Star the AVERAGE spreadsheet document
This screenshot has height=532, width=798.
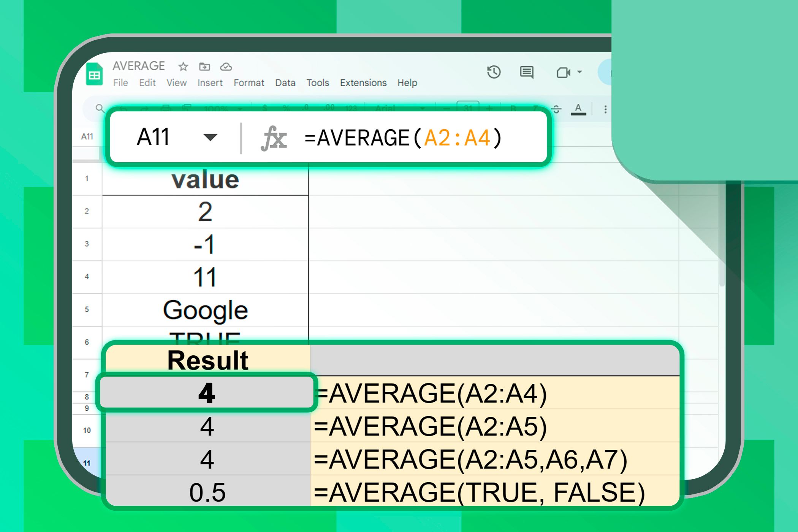tap(183, 67)
